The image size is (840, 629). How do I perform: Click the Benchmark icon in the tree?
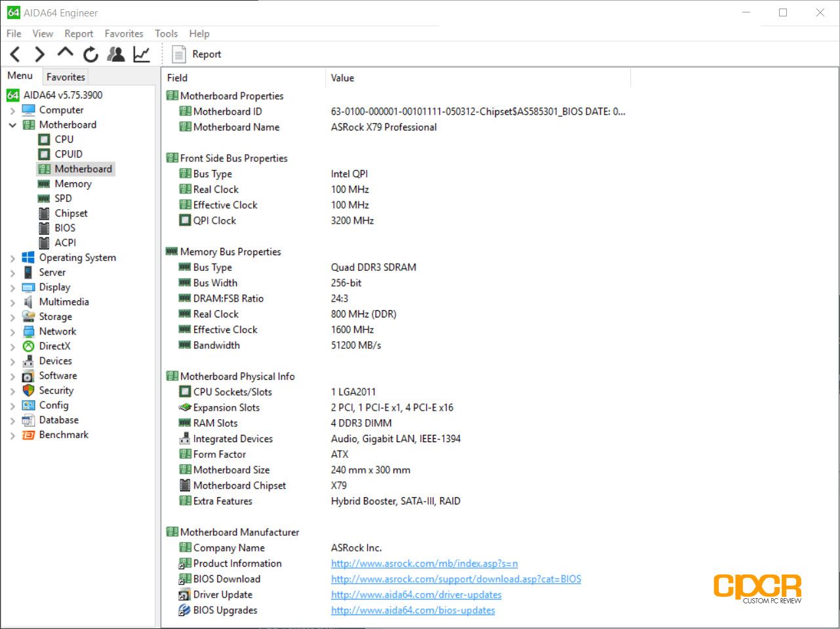click(28, 435)
